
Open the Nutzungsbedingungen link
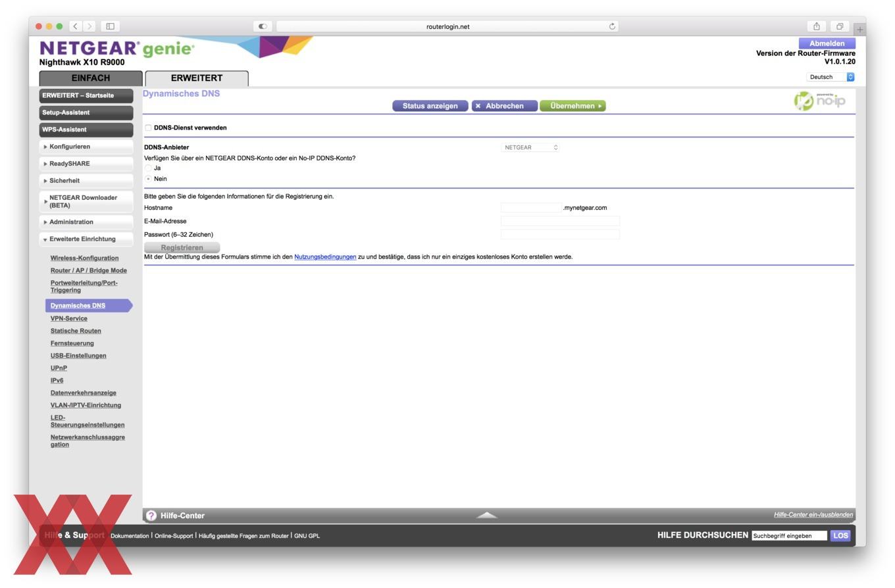point(325,257)
